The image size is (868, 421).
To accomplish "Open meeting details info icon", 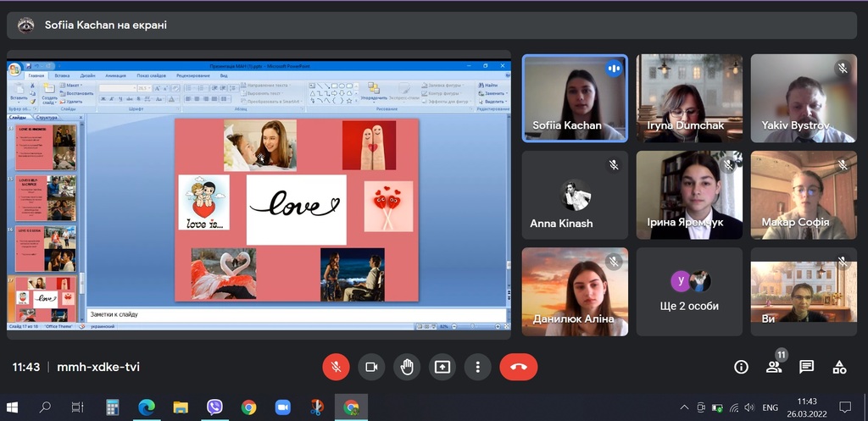I will pos(741,367).
